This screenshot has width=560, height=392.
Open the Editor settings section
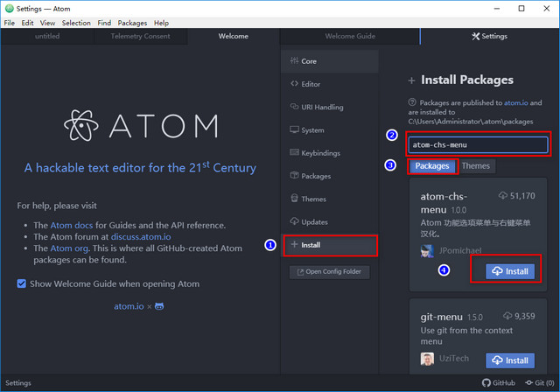point(311,85)
